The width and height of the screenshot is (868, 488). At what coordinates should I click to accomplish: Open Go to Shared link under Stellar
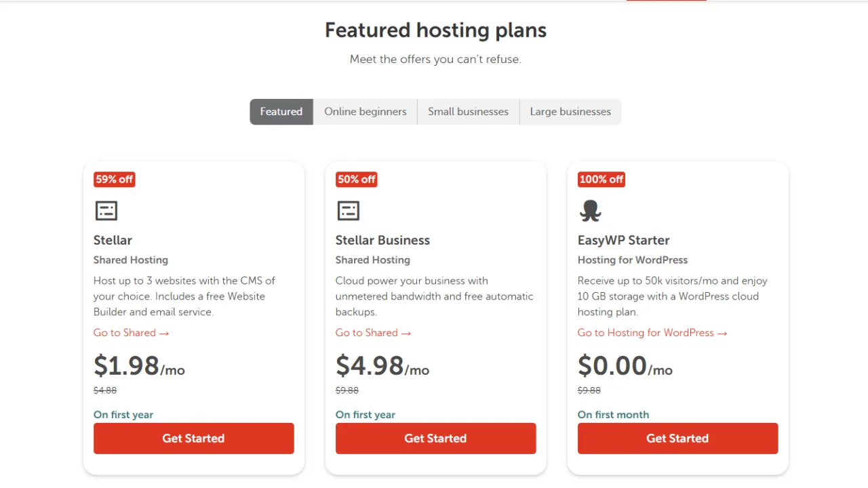tap(125, 333)
